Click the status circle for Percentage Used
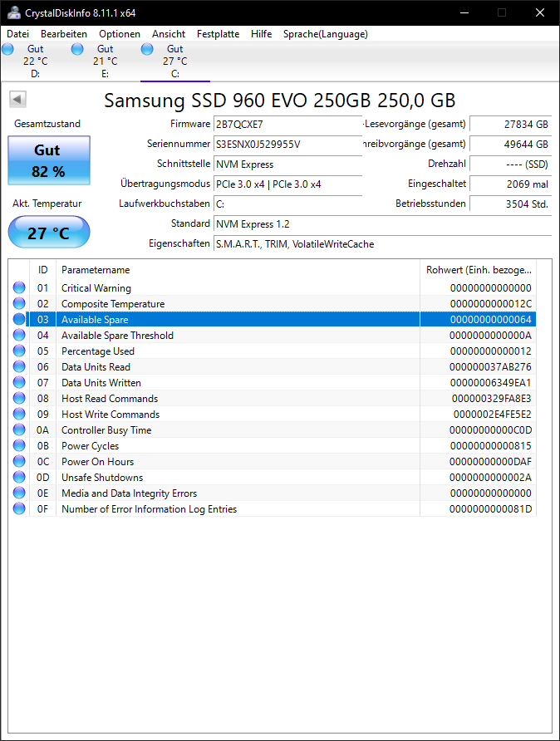This screenshot has width=560, height=741. click(x=19, y=351)
